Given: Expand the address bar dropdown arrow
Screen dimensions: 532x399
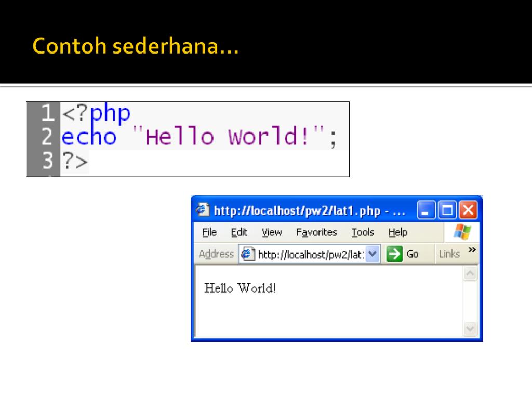Looking at the screenshot, I should (372, 254).
